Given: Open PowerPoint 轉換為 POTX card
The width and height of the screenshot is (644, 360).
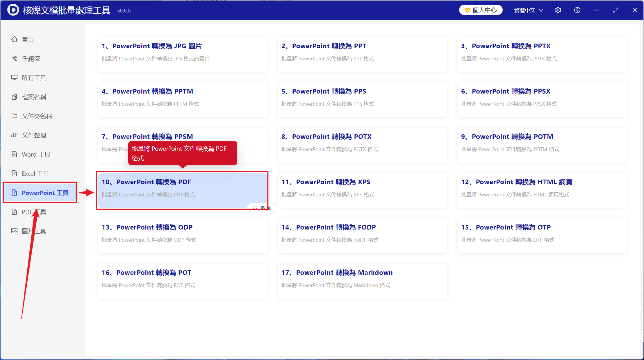Looking at the screenshot, I should pos(362,145).
